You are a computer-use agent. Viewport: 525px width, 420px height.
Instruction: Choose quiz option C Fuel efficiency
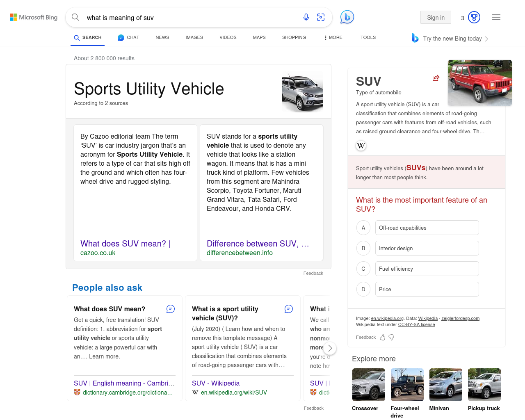(427, 269)
